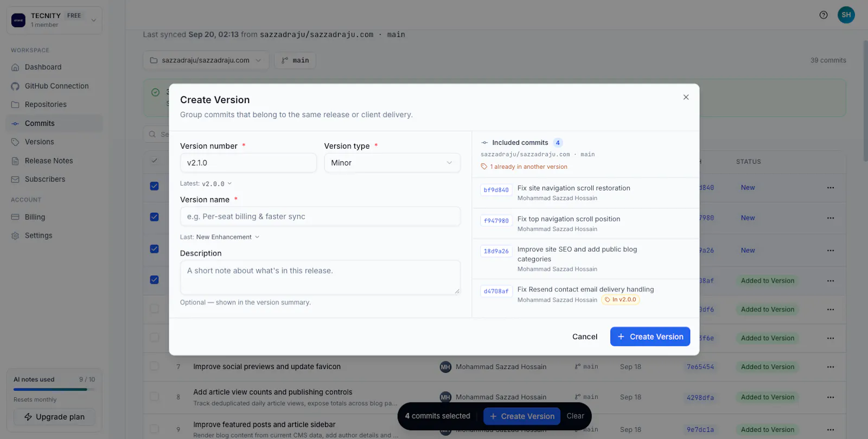Cancel the Create Version dialog
The image size is (868, 439).
pyautogui.click(x=585, y=336)
